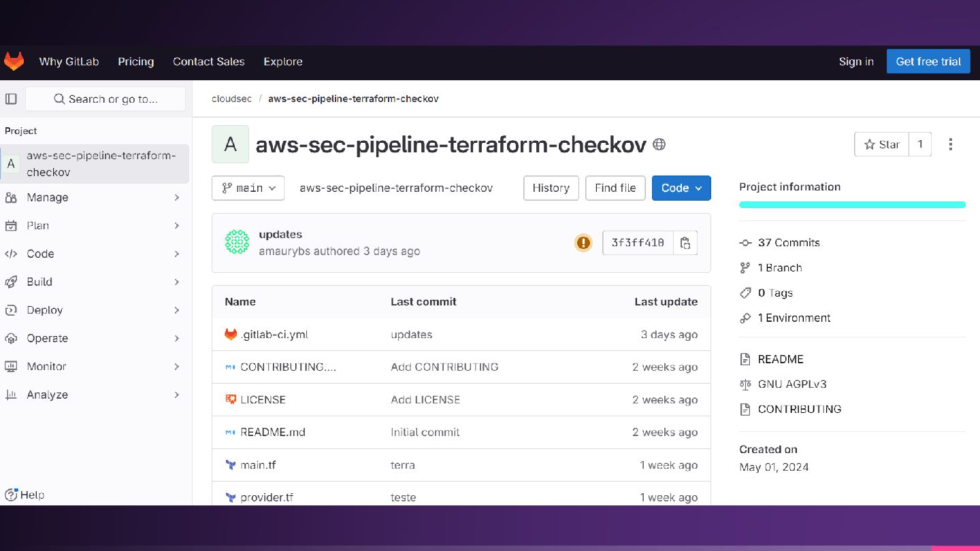Click the History button
The image size is (980, 551).
[x=551, y=188]
